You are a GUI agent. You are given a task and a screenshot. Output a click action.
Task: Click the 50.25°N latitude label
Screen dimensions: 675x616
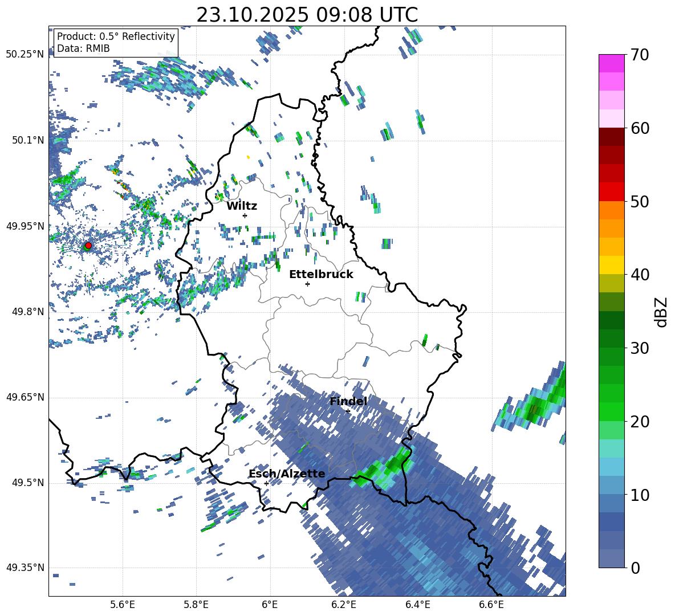pos(25,55)
